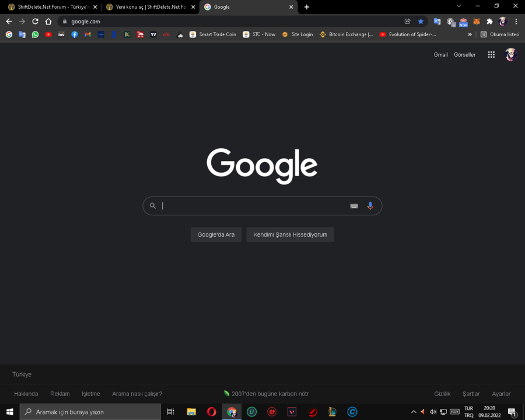Select the Google tab
The height and width of the screenshot is (420, 525).
tap(249, 7)
